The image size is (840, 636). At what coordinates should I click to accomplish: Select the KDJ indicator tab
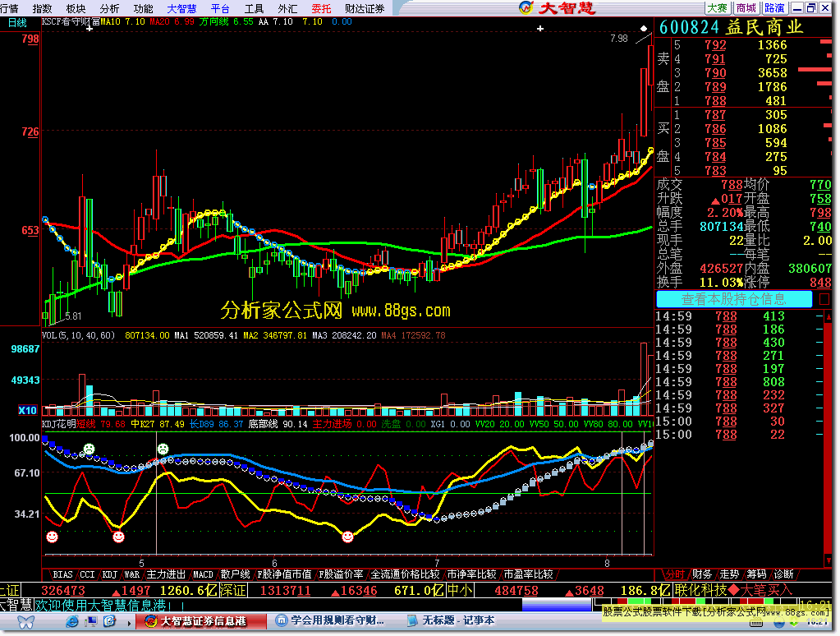pos(110,574)
